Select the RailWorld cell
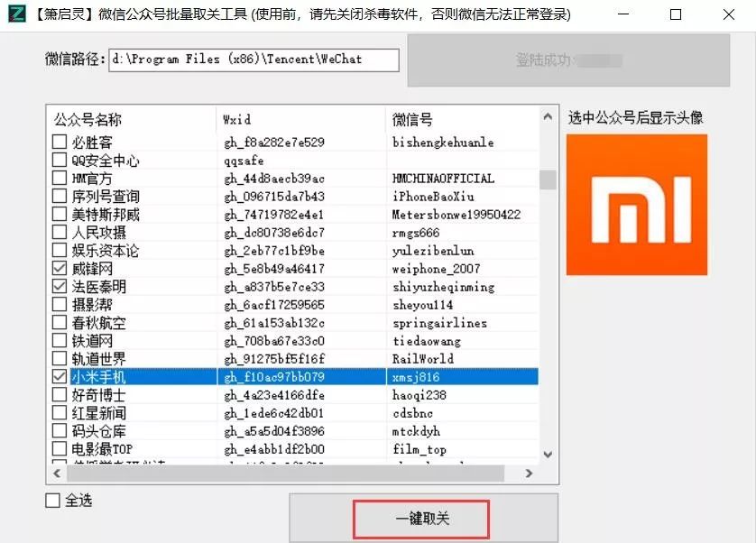Screen dimensions: 756x543 [x=423, y=359]
